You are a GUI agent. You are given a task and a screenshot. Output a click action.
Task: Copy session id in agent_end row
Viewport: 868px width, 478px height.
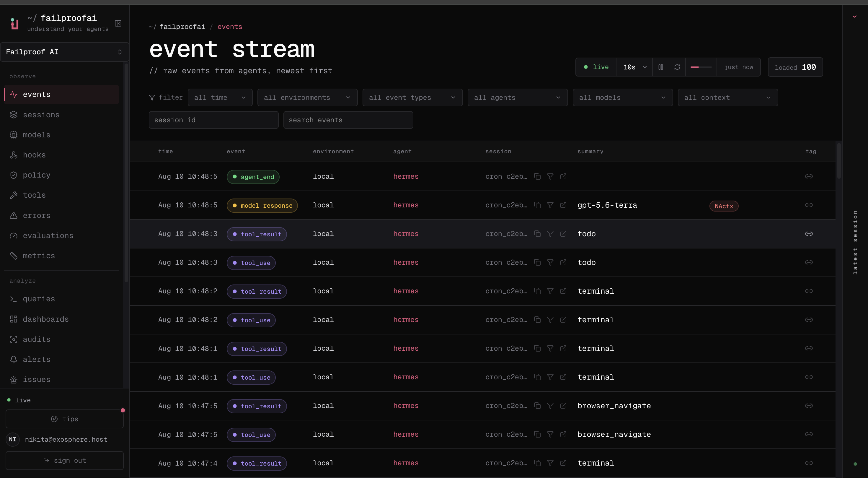pos(537,176)
